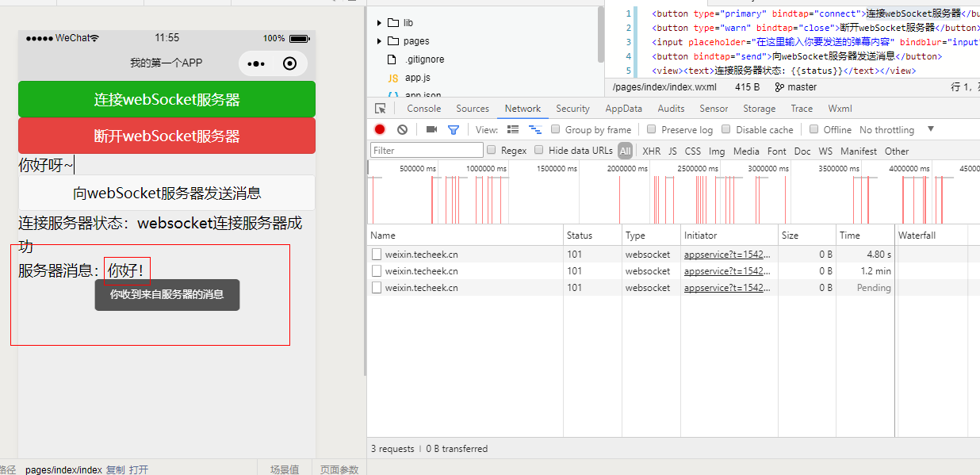Switch to large request rows view
The height and width of the screenshot is (475, 980).
tap(513, 129)
